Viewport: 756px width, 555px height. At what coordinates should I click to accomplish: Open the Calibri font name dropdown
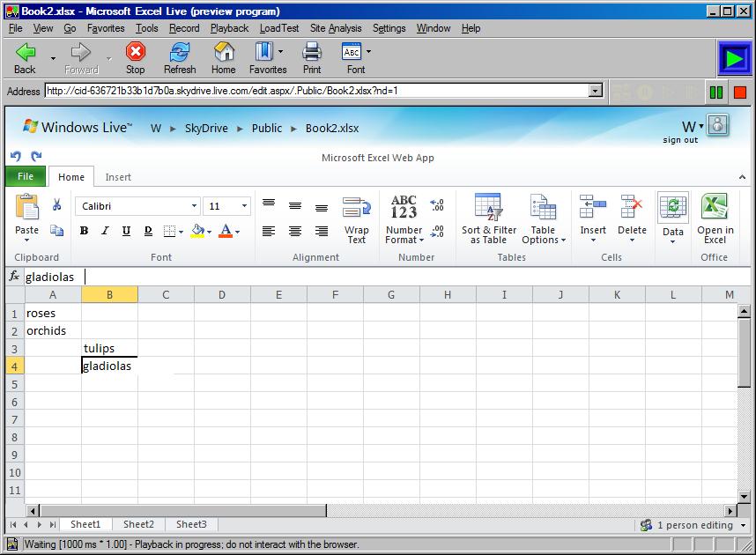click(x=194, y=206)
